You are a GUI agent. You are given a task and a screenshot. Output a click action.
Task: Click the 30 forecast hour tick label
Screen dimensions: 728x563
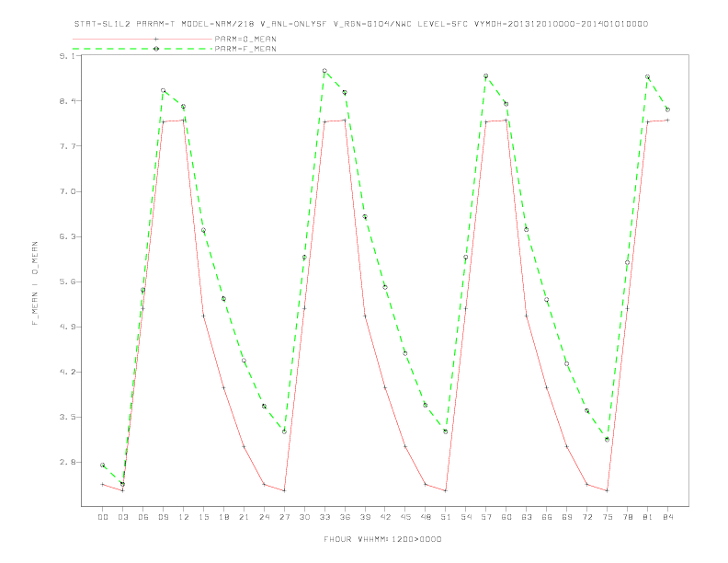coord(304,517)
